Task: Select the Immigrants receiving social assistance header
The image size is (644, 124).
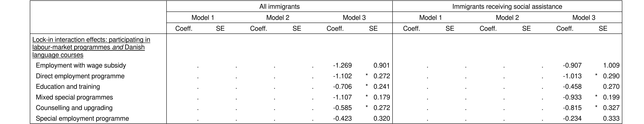Action: (x=507, y=7)
